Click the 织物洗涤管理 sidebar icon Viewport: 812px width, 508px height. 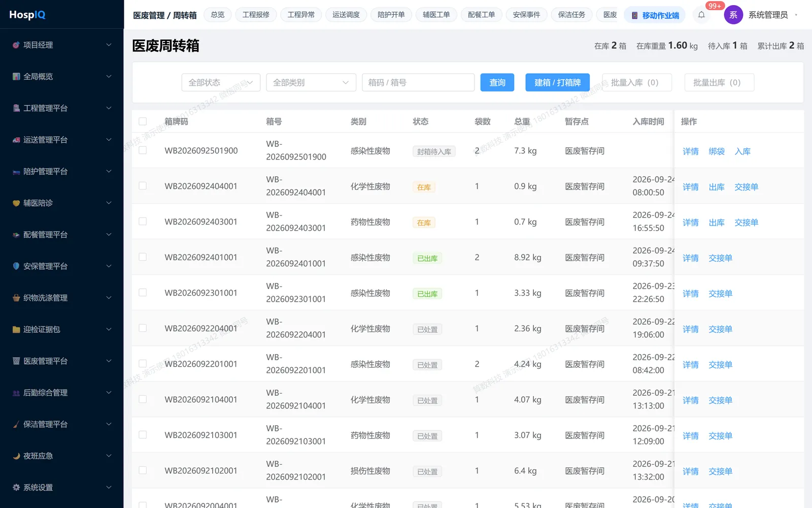tap(16, 298)
